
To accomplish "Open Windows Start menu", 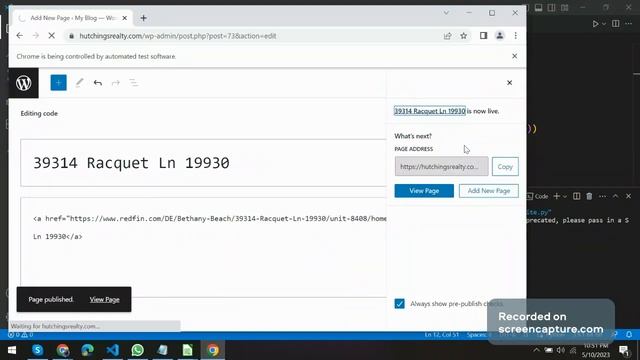I will click(12, 350).
